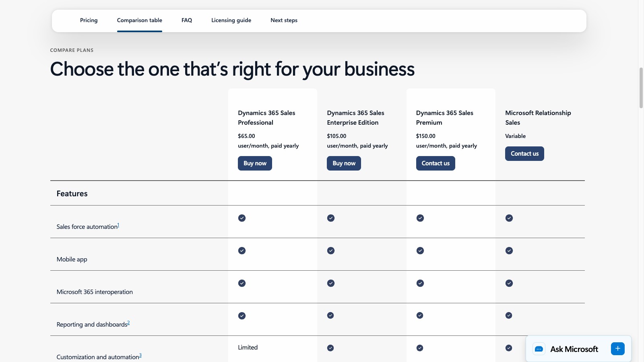This screenshot has width=644, height=362.
Task: Click Microsoft 365 interoperation checkmark under Relationship Sales
Action: pyautogui.click(x=509, y=283)
